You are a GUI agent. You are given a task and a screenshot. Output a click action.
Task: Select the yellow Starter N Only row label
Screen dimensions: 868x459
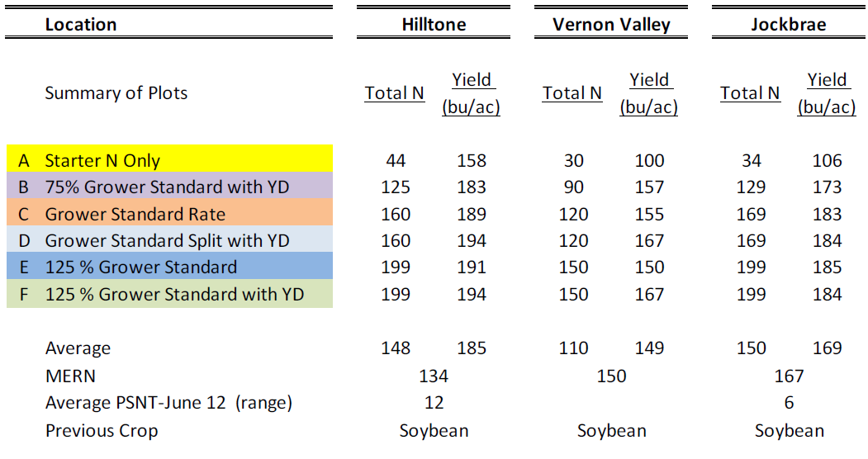(102, 161)
